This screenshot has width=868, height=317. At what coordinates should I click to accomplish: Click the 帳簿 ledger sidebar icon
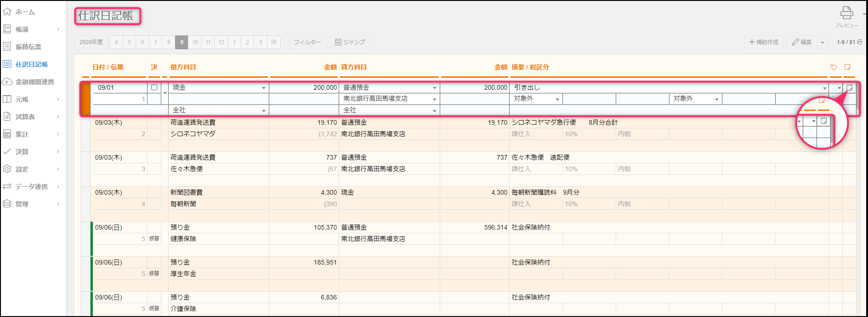pyautogui.click(x=7, y=29)
